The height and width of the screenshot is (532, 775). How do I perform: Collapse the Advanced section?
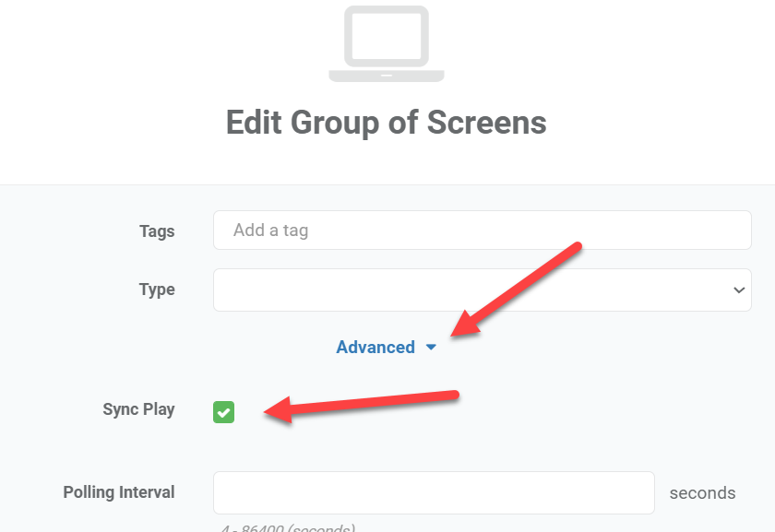376,348
